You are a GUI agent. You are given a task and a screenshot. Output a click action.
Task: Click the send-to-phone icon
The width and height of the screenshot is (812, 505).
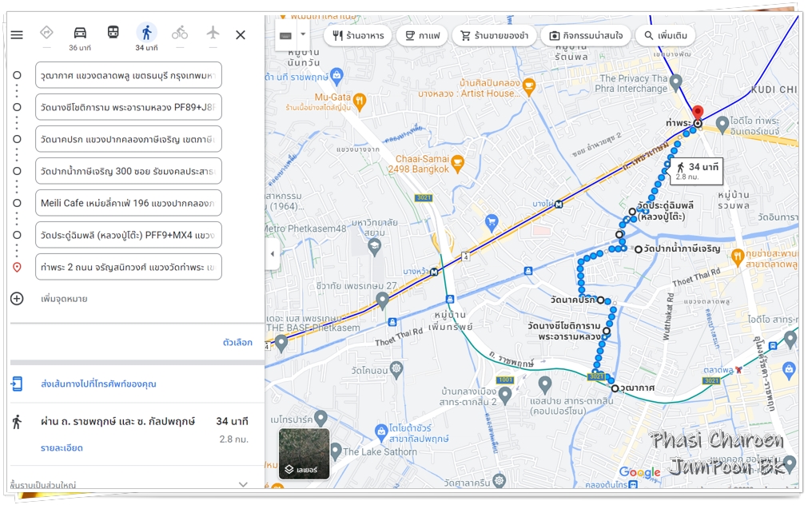coord(17,384)
